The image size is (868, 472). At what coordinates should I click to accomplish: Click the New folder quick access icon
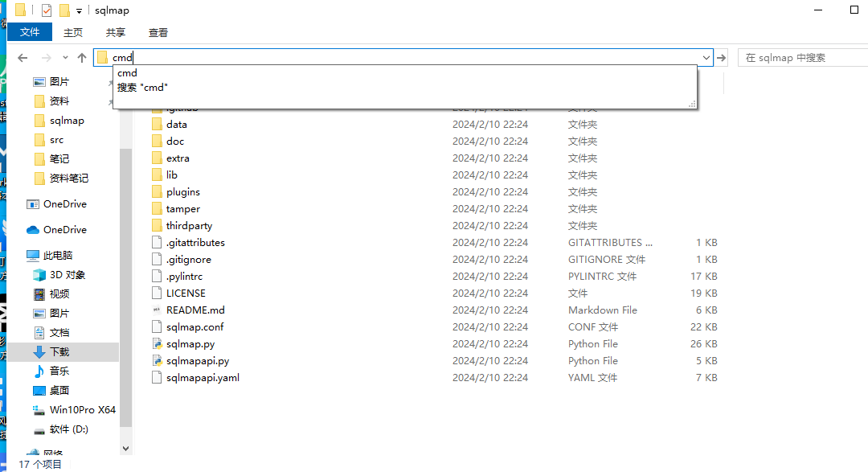pos(64,10)
